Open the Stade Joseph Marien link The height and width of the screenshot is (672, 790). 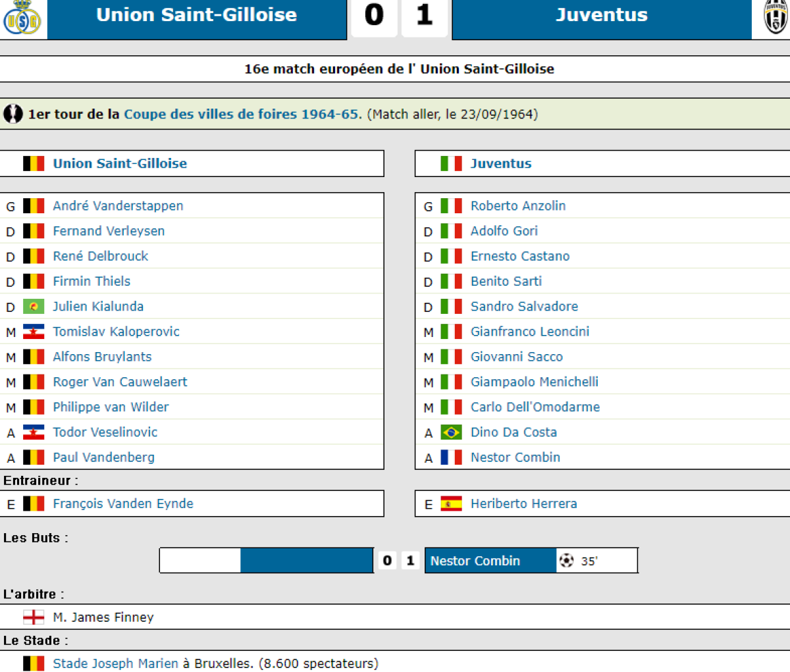point(115,663)
